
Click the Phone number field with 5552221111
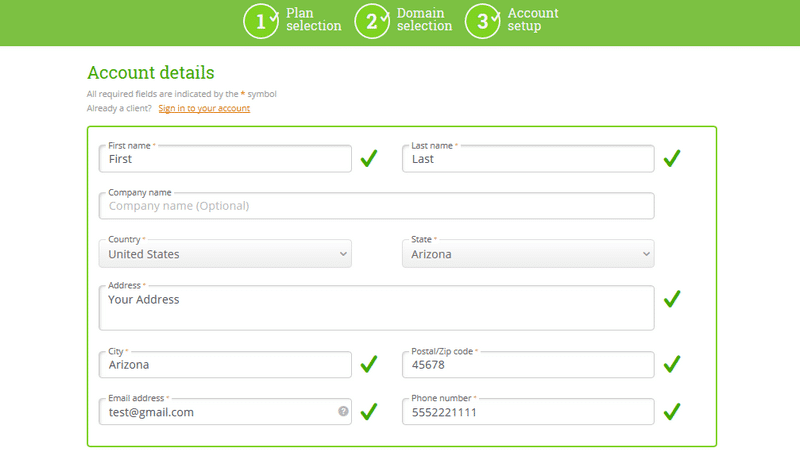click(528, 411)
